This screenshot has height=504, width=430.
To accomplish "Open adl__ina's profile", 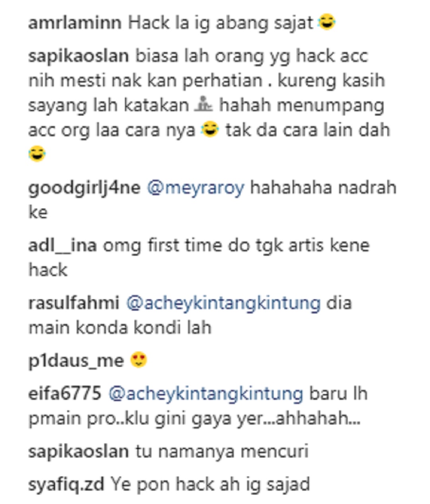I will pyautogui.click(x=63, y=245).
